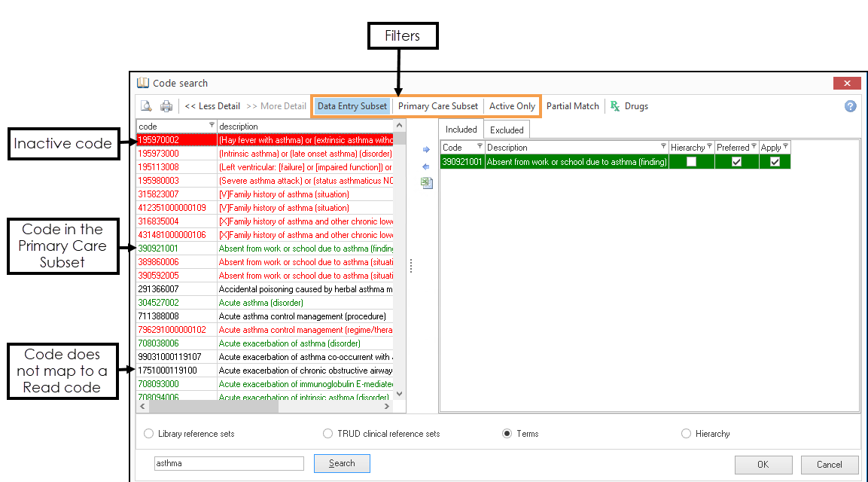The width and height of the screenshot is (868, 482).
Task: Click the blue left arrow to remove code
Action: click(x=426, y=166)
